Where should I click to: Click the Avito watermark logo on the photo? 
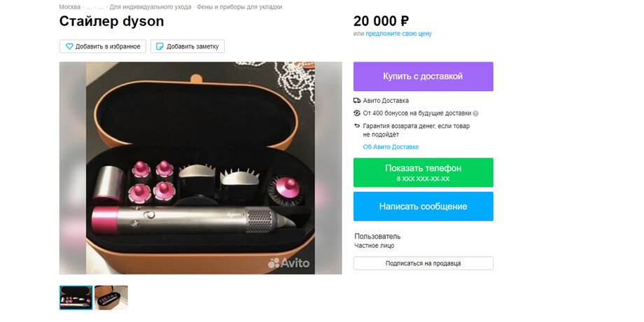(x=288, y=263)
